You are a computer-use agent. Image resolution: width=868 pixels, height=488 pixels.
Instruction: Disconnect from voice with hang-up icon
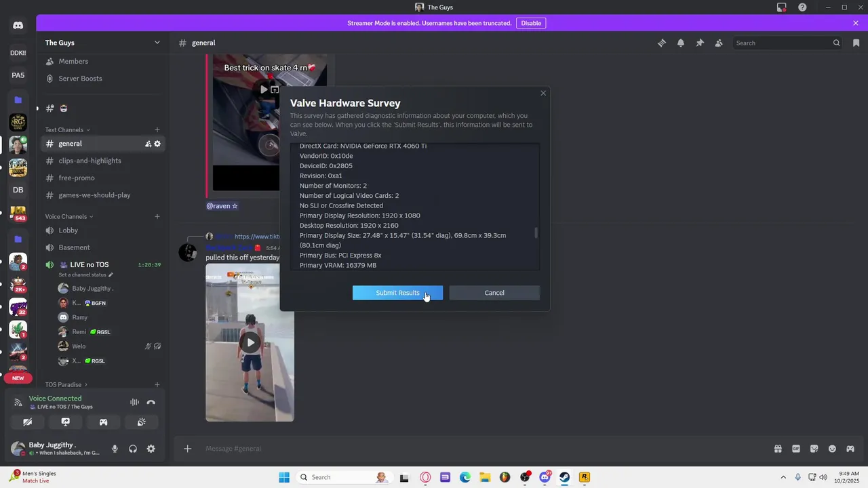point(151,403)
